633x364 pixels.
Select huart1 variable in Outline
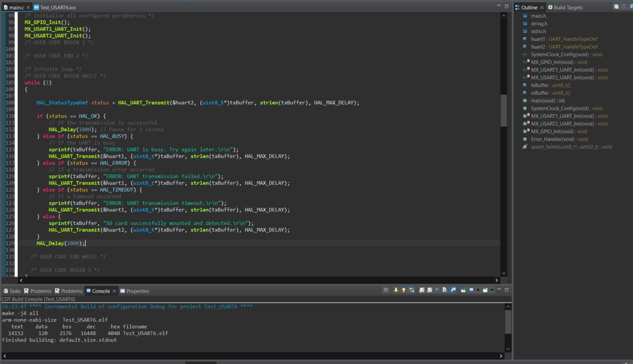(564, 39)
